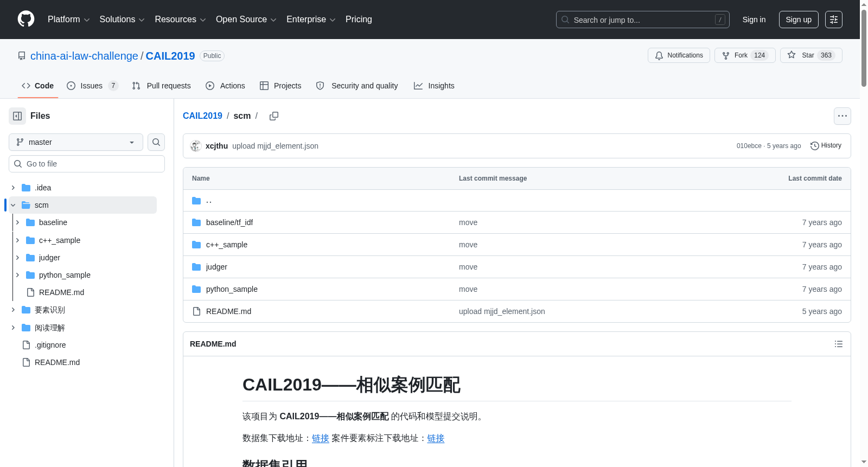Click the baseline/tf_idf folder icon
The width and height of the screenshot is (868, 467).
[x=196, y=222]
